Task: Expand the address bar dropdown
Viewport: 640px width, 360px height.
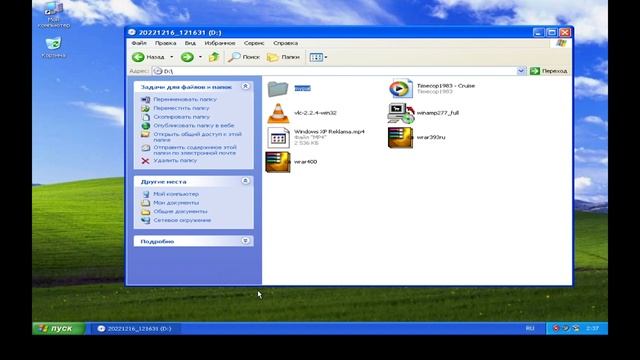Action: click(x=521, y=71)
